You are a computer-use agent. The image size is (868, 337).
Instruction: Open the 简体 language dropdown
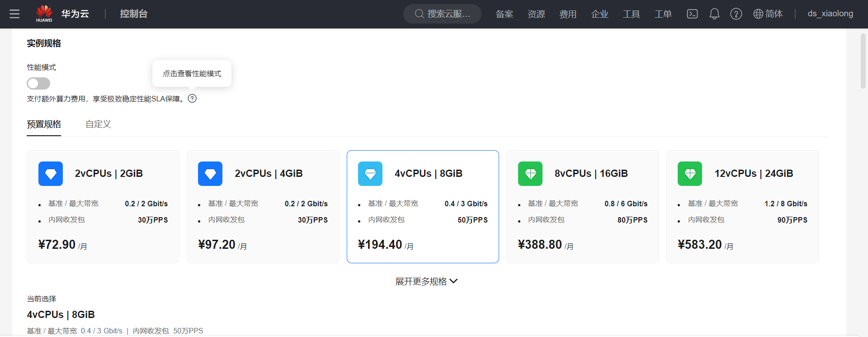tap(774, 14)
